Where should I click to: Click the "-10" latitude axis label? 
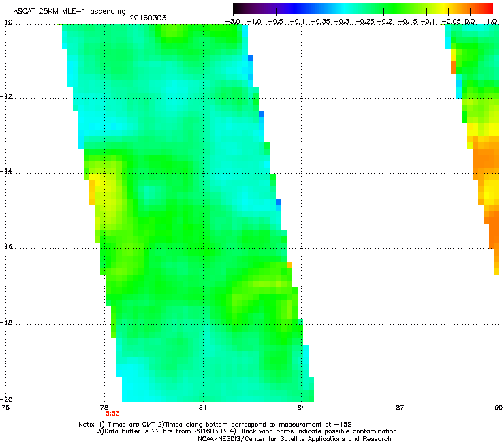pos(6,22)
